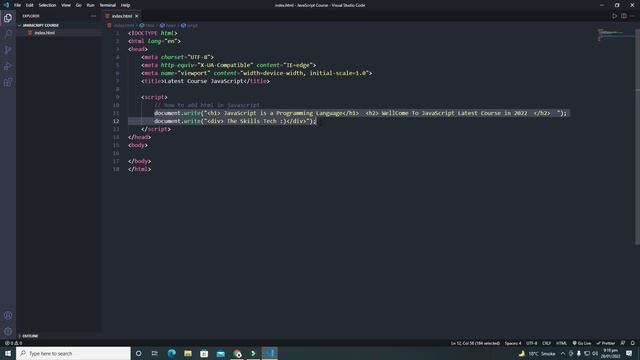Change end of line sequence CRLF
The image size is (640, 360).
click(x=547, y=343)
